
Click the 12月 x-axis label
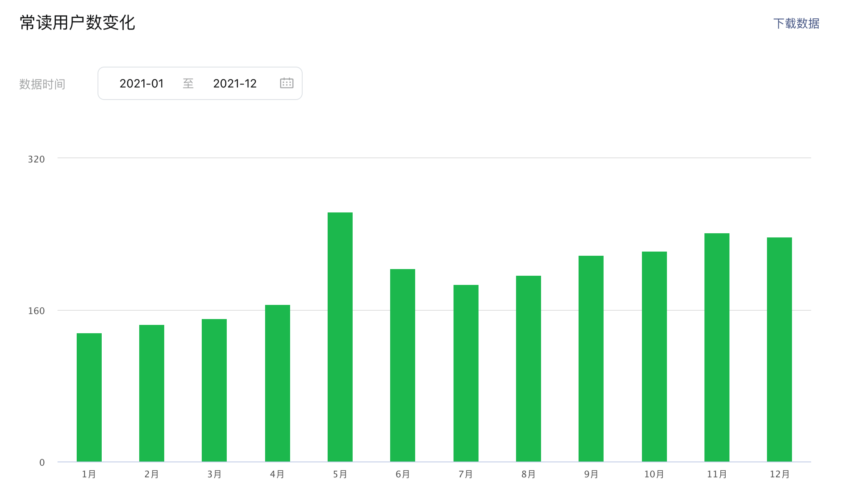pos(779,474)
